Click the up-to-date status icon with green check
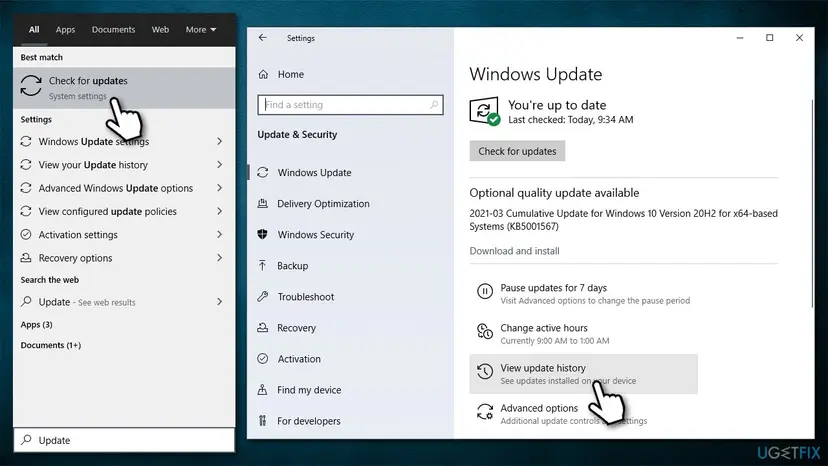The width and height of the screenshot is (828, 466). (x=484, y=111)
